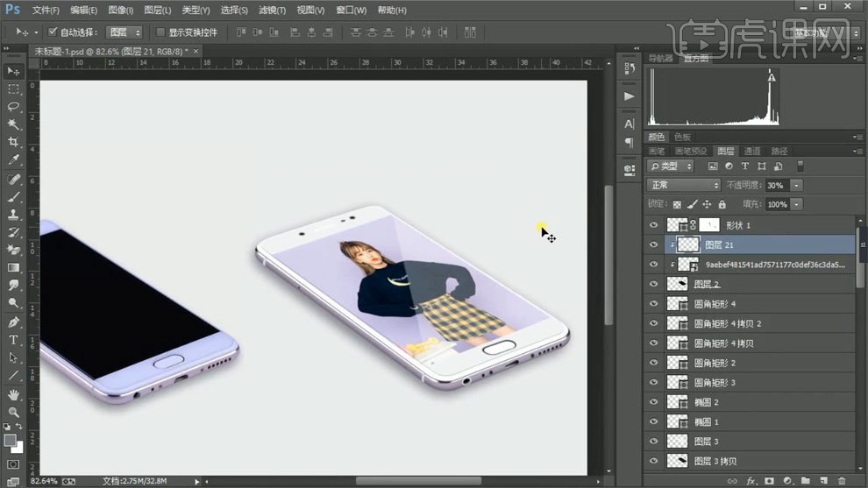The image size is (868, 488).
Task: Expand the 不透明度 opacity dropdown arrow
Action: coord(796,186)
